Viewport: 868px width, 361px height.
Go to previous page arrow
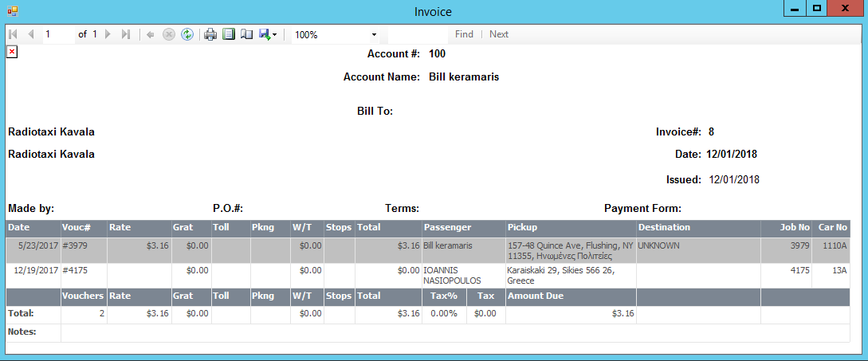[31, 34]
